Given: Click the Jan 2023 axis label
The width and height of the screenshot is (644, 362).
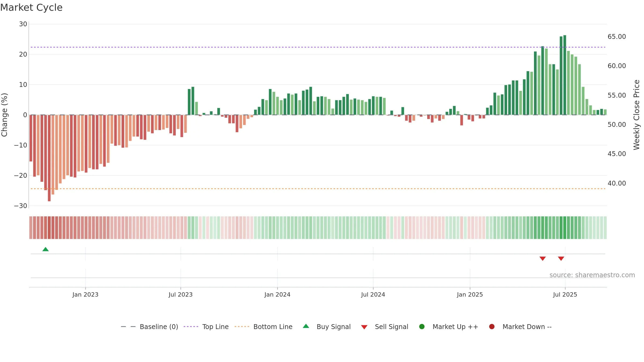Looking at the screenshot, I should click(85, 295).
